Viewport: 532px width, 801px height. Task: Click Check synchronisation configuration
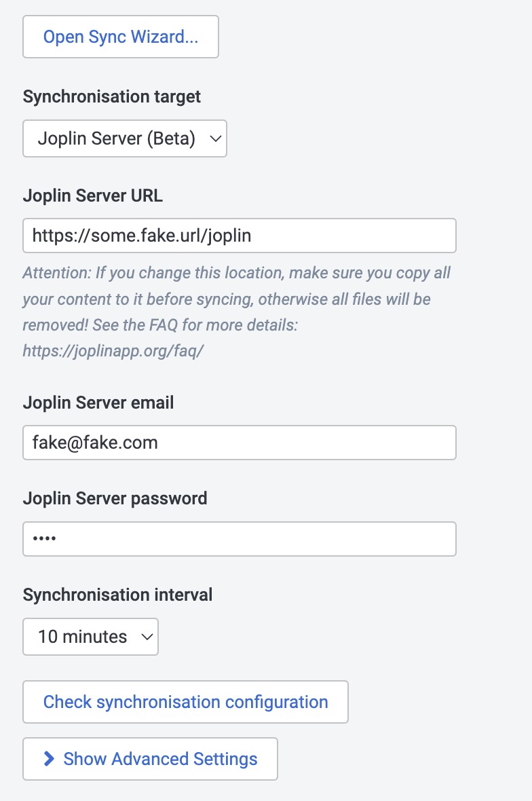[185, 702]
